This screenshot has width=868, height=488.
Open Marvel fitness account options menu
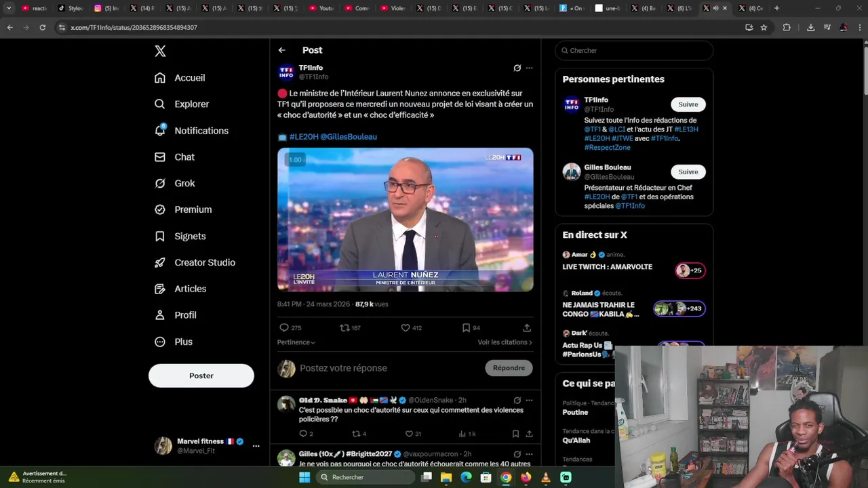256,446
